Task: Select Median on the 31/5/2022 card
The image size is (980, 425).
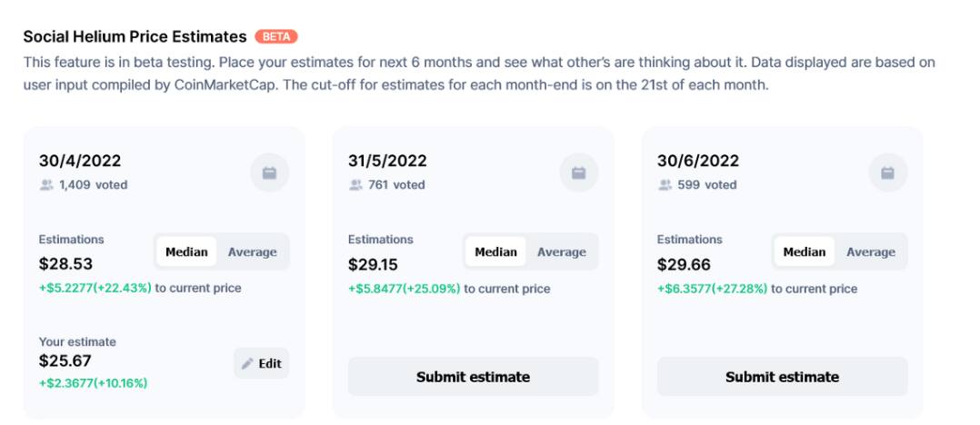Action: (x=495, y=252)
